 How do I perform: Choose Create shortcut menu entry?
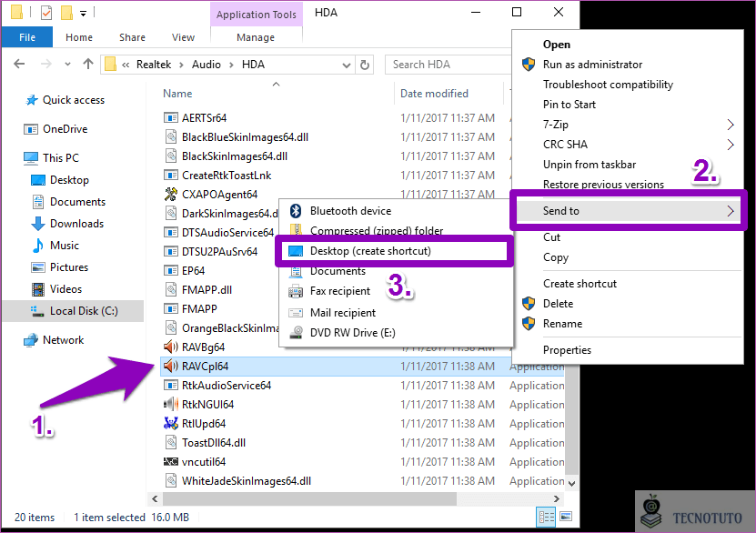[x=580, y=284]
